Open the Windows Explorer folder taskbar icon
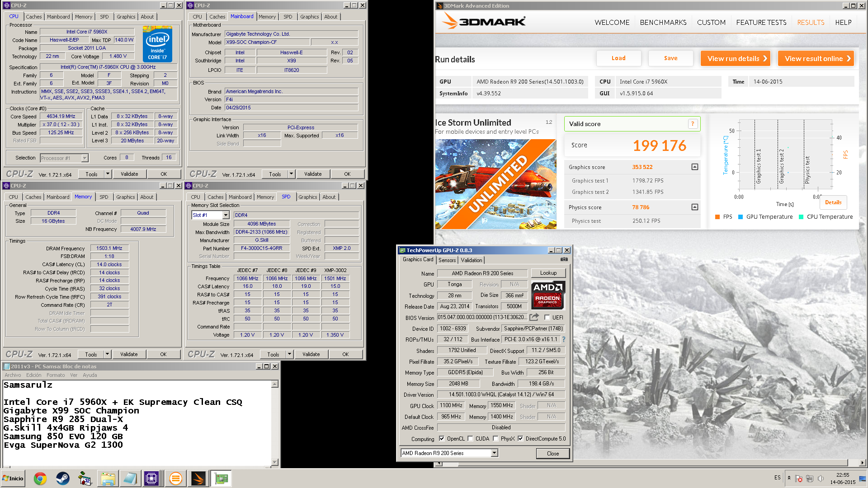 (108, 479)
